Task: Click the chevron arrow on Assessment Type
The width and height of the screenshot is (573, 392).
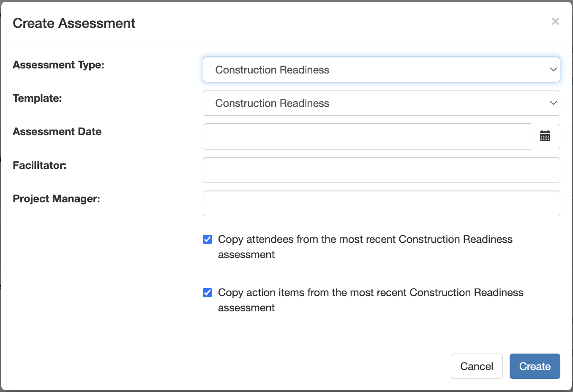Action: [553, 70]
